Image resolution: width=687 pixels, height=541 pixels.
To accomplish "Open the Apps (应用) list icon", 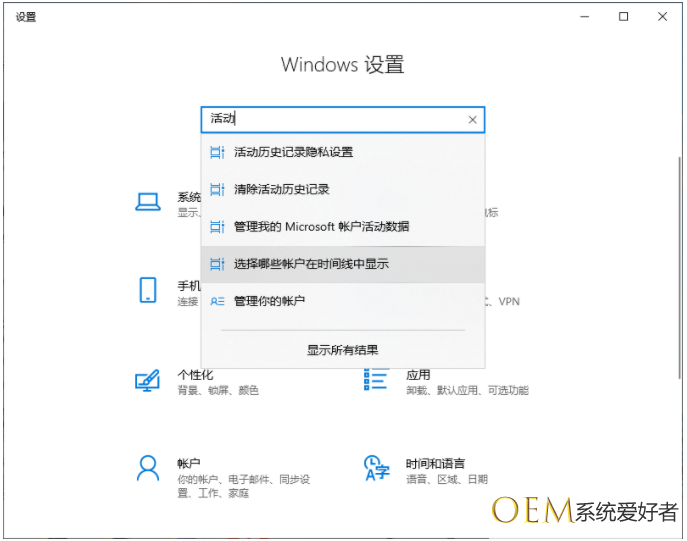I will point(376,381).
